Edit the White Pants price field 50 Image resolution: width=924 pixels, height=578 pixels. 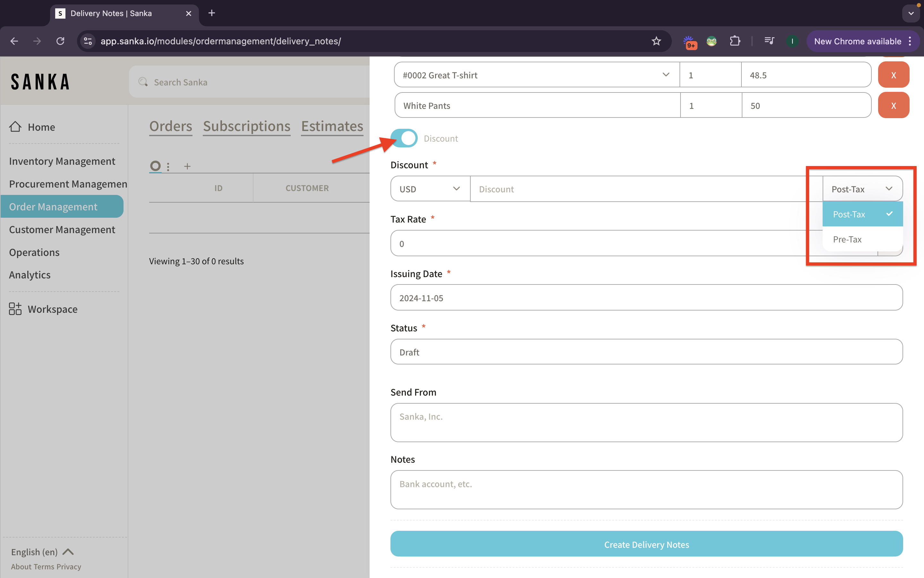(806, 106)
